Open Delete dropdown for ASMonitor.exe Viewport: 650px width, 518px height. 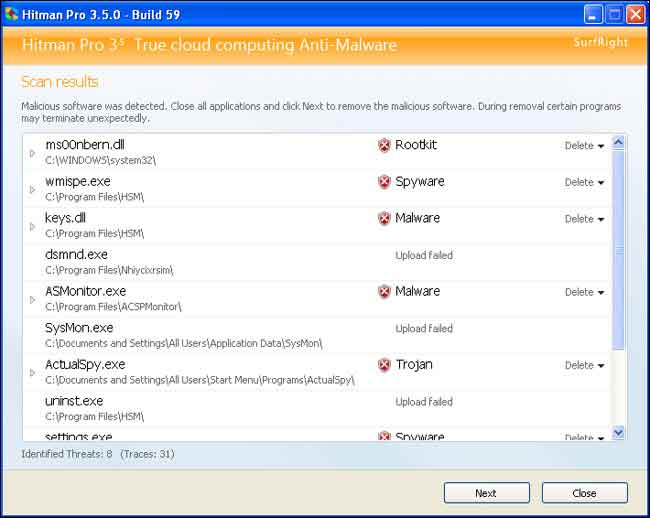(x=584, y=292)
